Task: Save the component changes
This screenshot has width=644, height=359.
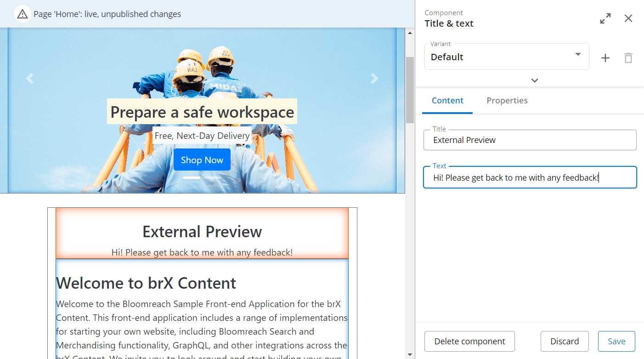Action: (616, 341)
